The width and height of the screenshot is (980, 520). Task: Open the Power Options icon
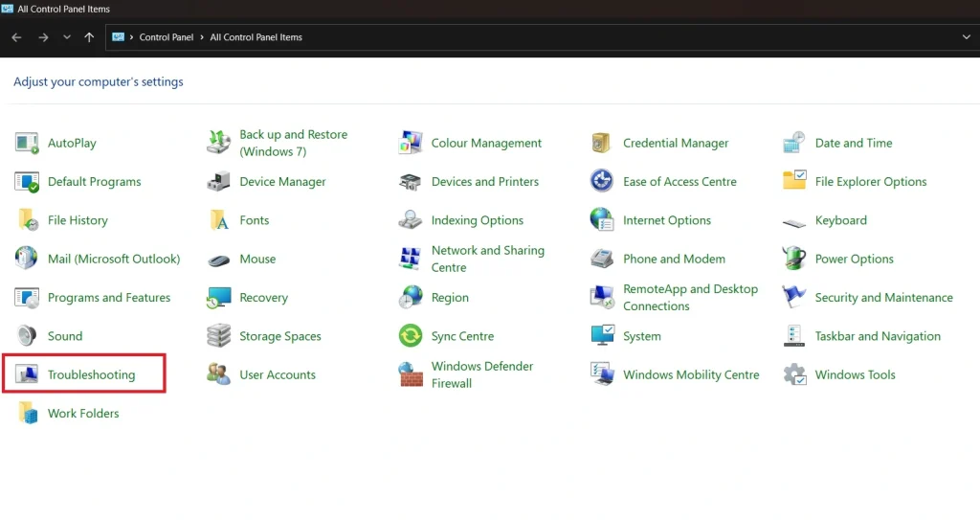[794, 259]
